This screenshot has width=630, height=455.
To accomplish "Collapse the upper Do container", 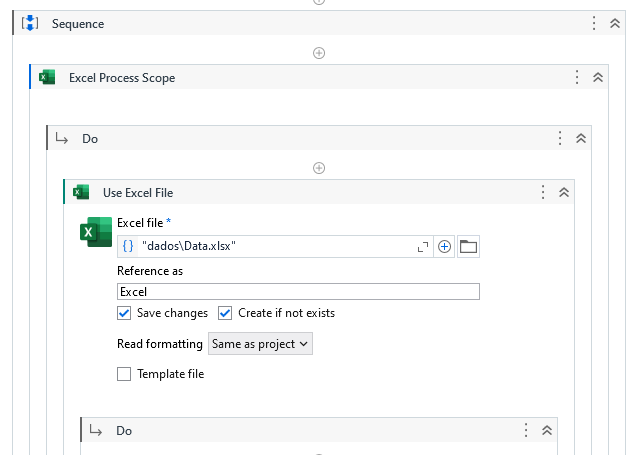I will 581,138.
